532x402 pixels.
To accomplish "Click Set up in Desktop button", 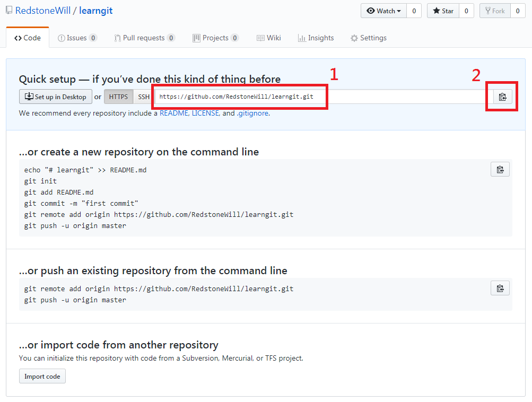I will (x=55, y=97).
